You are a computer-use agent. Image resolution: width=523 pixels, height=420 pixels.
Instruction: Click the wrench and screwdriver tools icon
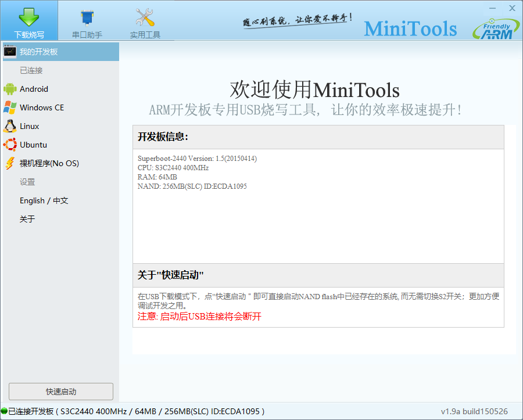tap(145, 17)
